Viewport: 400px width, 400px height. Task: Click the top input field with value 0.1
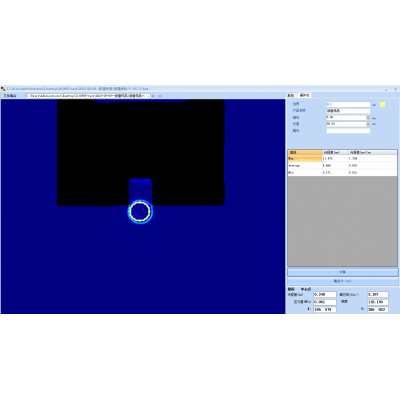(x=348, y=105)
